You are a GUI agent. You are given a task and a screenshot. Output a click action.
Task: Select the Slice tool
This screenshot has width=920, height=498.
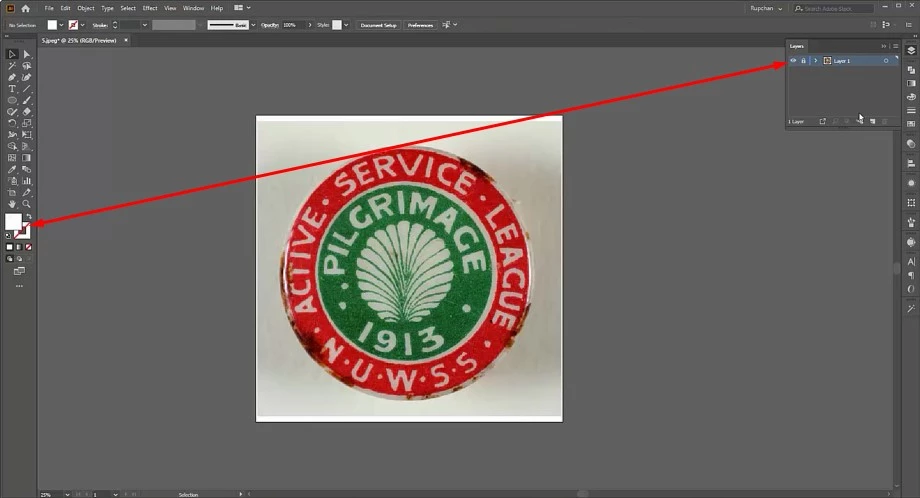(26, 192)
